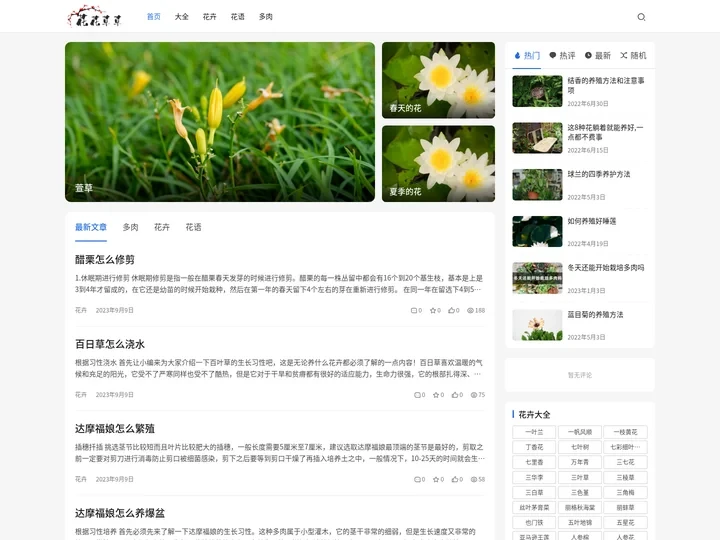720x540 pixels.
Task: Click the eye views icon under 达摩福娘怎么繁殖
Action: pos(474,479)
